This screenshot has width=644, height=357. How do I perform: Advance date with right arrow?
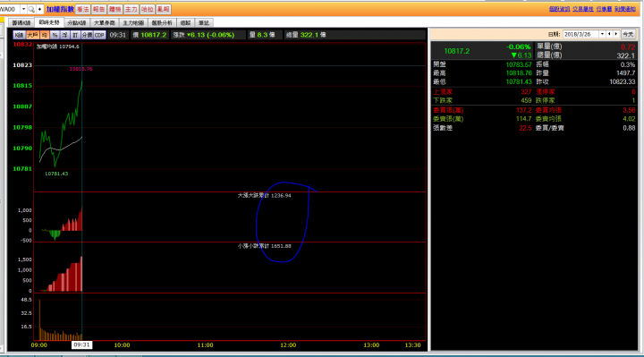(x=616, y=34)
